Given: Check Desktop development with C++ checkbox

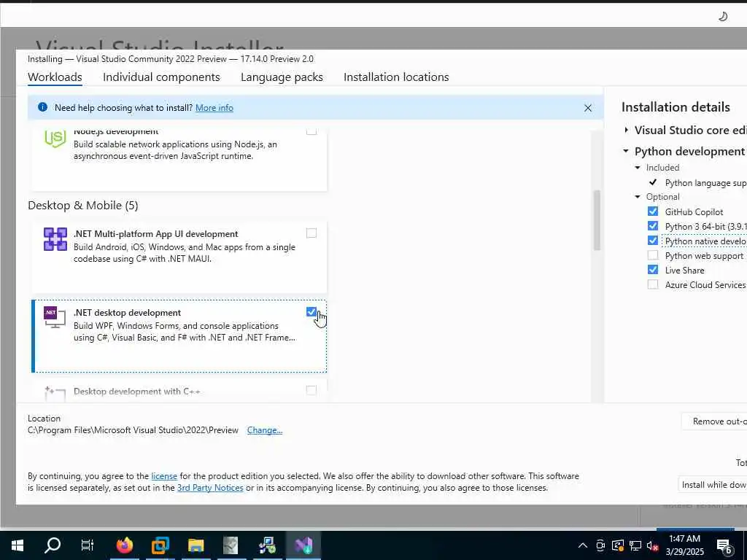Looking at the screenshot, I should coord(311,391).
